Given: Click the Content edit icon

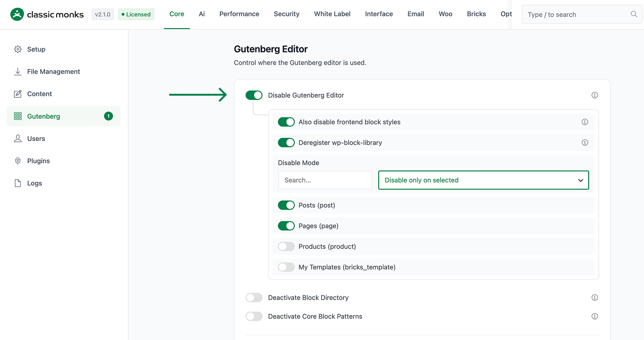Looking at the screenshot, I should point(18,94).
